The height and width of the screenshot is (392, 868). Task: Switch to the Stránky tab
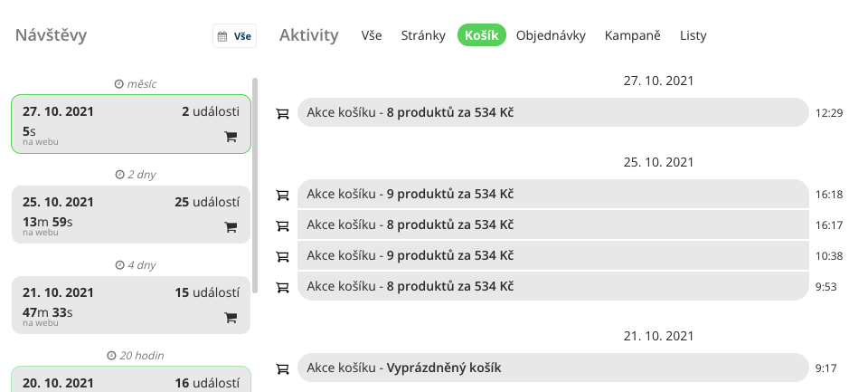(423, 36)
